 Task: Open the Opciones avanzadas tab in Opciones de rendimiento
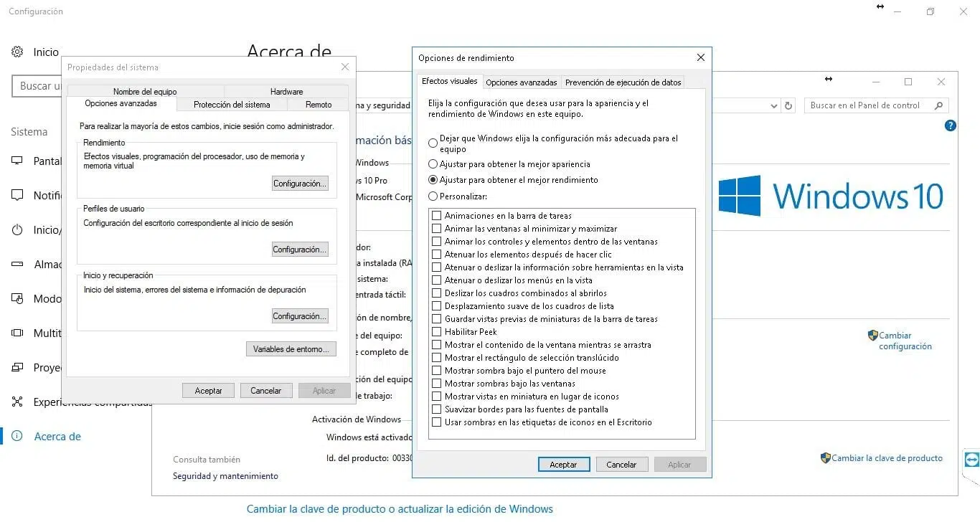pyautogui.click(x=521, y=82)
